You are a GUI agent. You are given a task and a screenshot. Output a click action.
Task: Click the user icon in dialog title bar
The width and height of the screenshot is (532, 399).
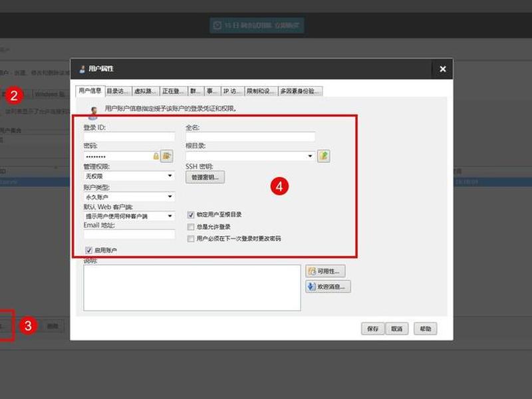tap(82, 69)
